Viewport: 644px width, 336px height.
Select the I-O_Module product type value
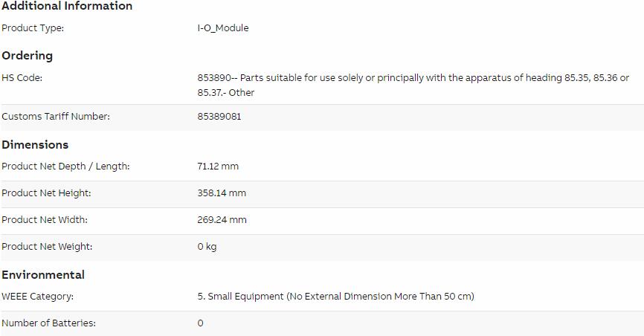pos(223,28)
